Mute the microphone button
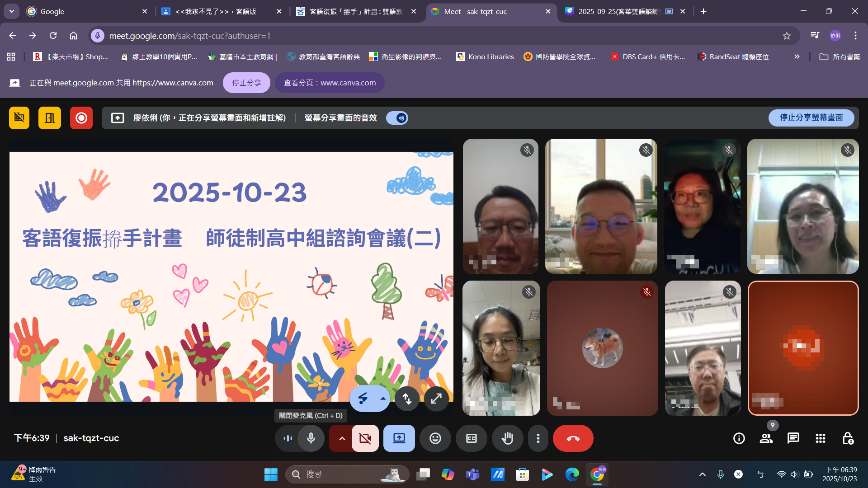Viewport: 868px width, 488px height. pos(311,438)
